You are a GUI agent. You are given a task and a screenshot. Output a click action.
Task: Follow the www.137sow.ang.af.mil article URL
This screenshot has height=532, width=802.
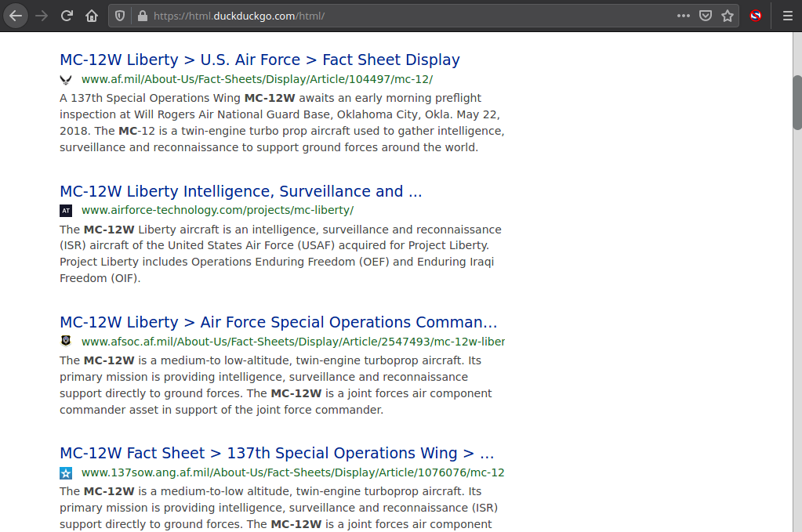point(293,472)
